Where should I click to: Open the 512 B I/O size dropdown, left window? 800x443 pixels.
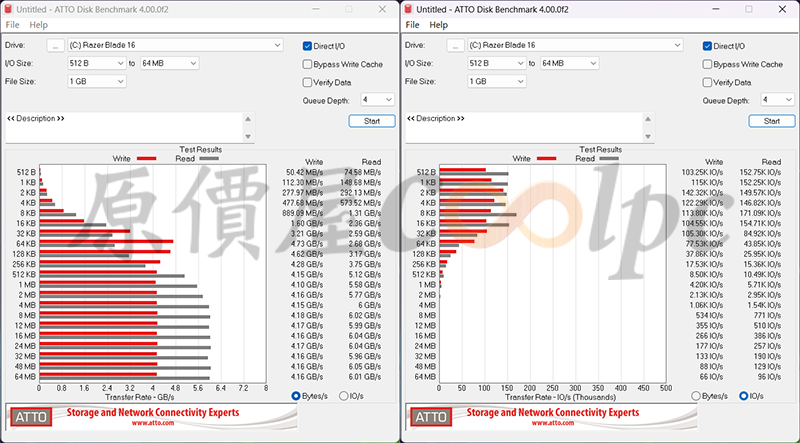click(x=96, y=63)
